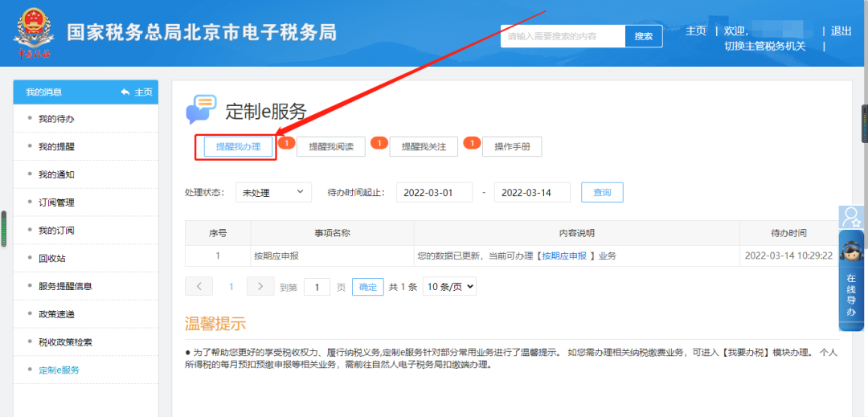Go to next page arrow in pagination
Image resolution: width=868 pixels, height=417 pixels.
(x=260, y=287)
